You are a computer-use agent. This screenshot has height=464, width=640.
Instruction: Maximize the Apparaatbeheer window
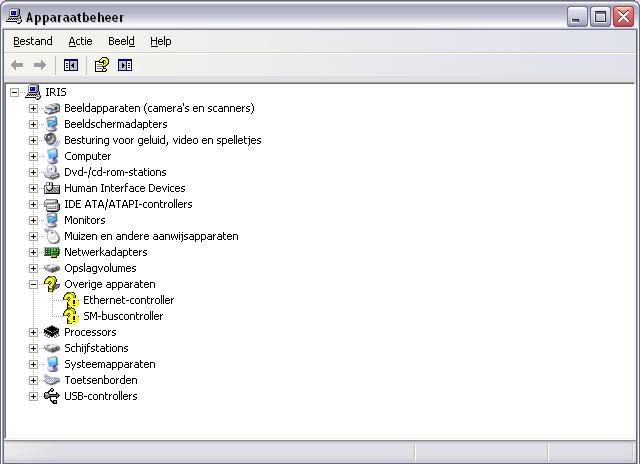point(600,17)
